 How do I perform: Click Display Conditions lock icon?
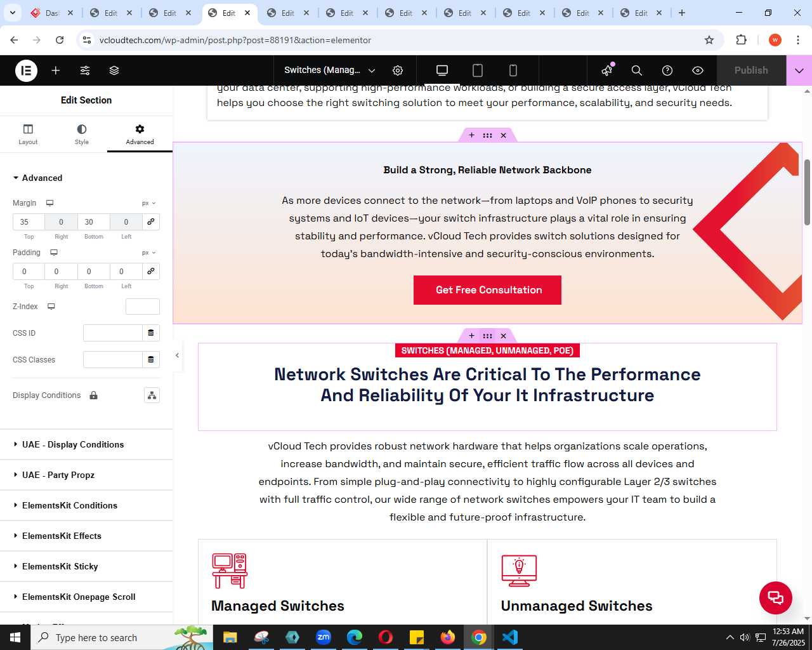click(x=94, y=395)
